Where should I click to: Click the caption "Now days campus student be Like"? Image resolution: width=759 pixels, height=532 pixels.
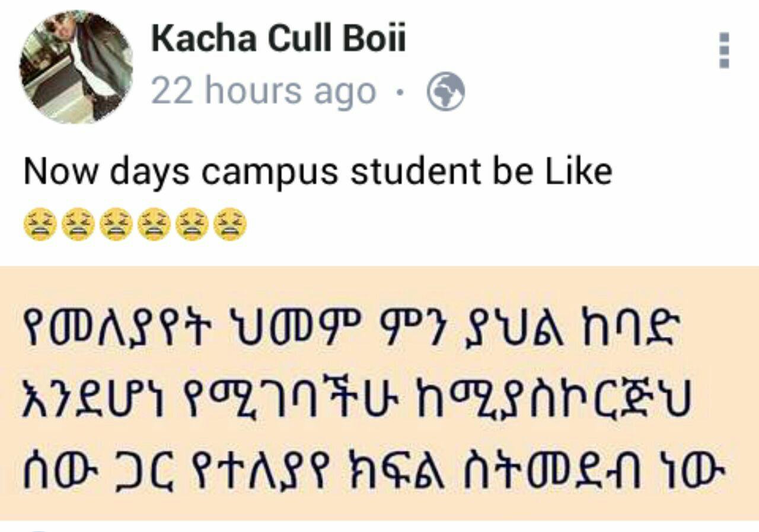(x=318, y=173)
